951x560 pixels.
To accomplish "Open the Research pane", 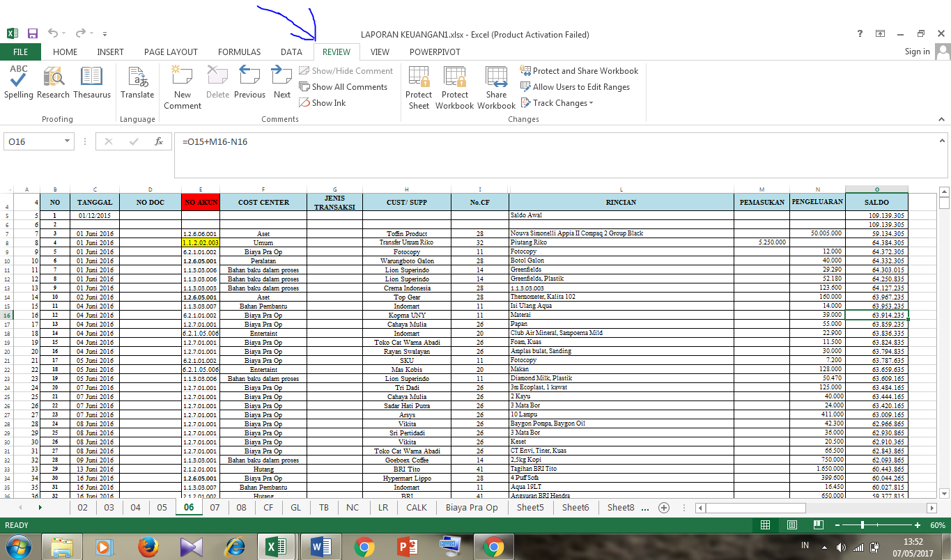I will point(54,83).
